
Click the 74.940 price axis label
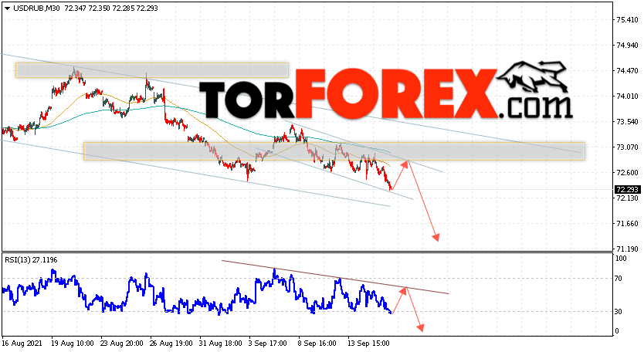(x=628, y=46)
